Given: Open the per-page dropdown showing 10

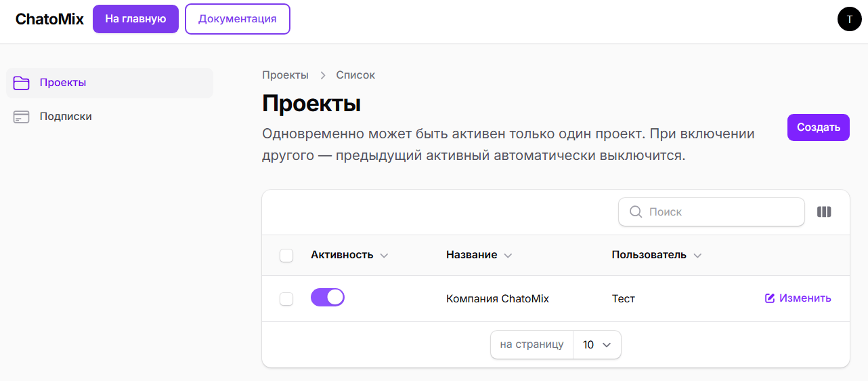Looking at the screenshot, I should 597,344.
